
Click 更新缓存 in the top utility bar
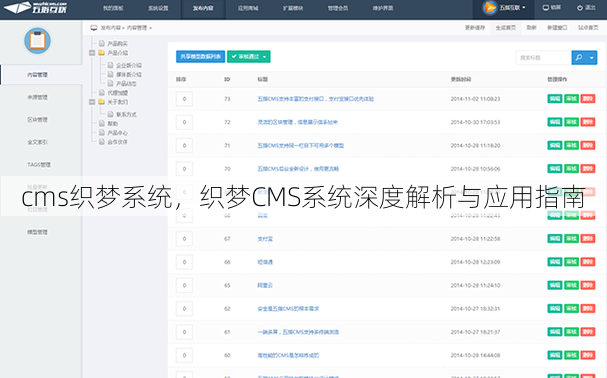[x=475, y=27]
